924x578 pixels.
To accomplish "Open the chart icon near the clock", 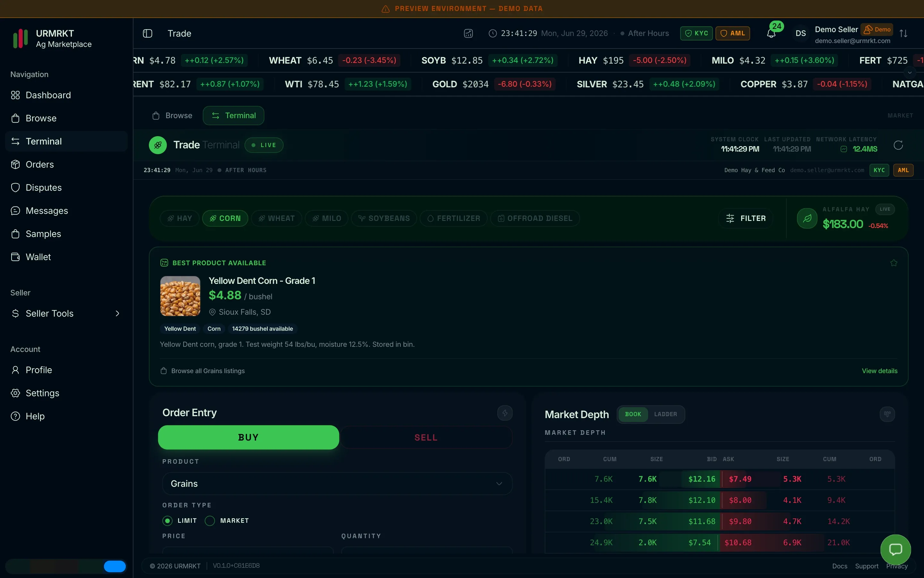I will tap(468, 33).
